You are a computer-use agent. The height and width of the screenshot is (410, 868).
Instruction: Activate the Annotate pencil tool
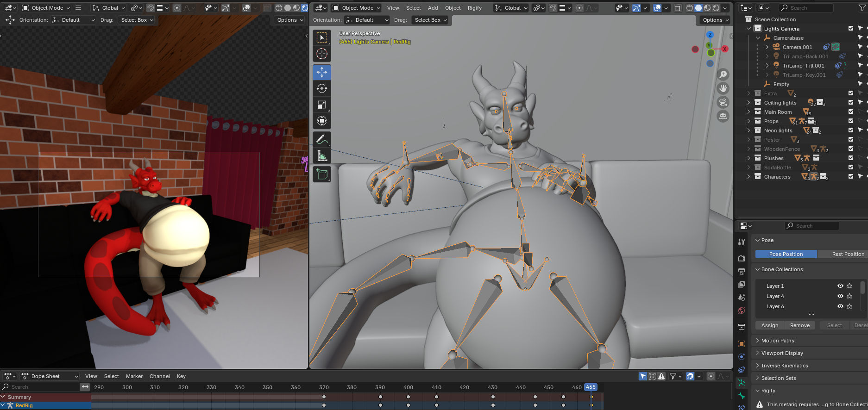tap(322, 139)
